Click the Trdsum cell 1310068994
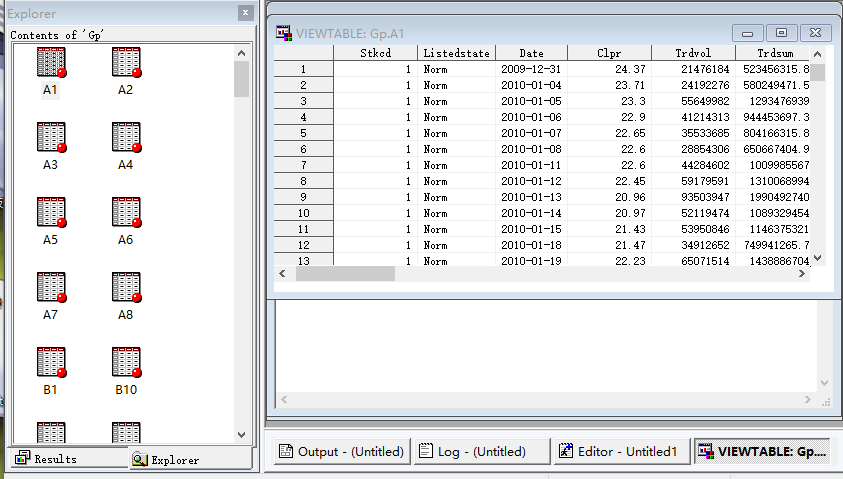Viewport: 843px width, 479px height. coord(773,181)
